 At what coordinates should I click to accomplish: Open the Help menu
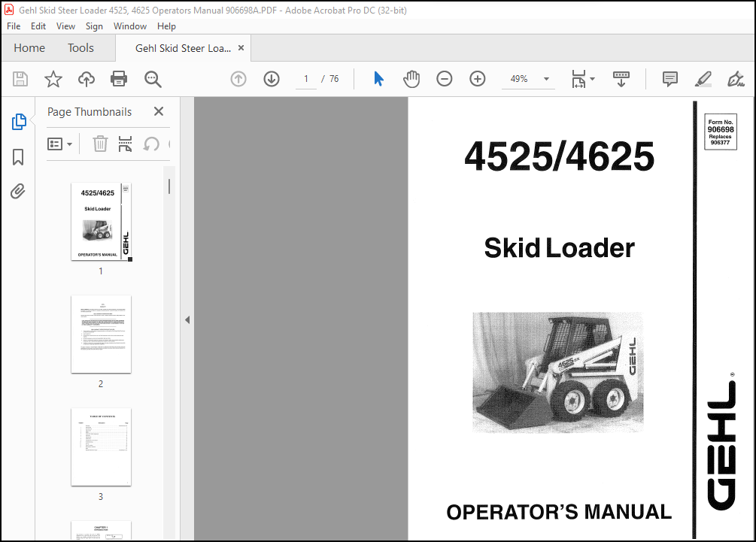click(166, 26)
